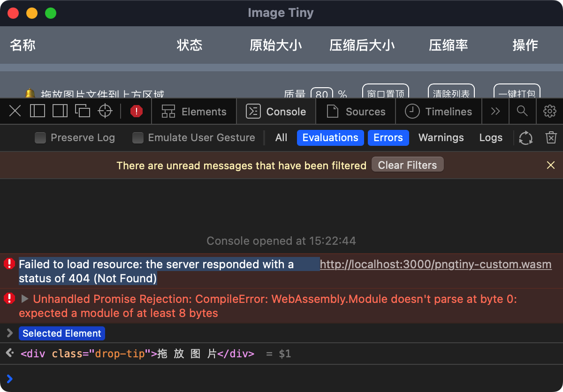The image size is (563, 392).
Task: Open the pngtiny-custom.wasm resource link
Action: pyautogui.click(x=436, y=264)
